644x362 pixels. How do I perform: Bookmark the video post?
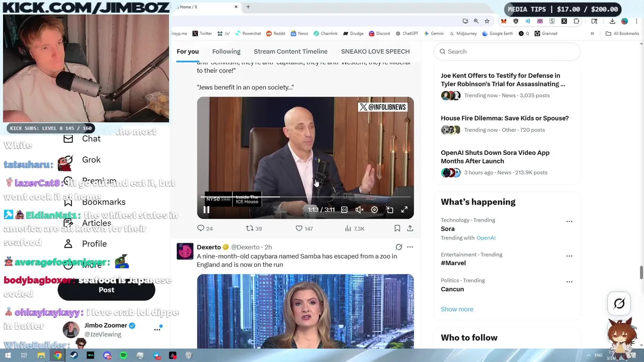397,228
